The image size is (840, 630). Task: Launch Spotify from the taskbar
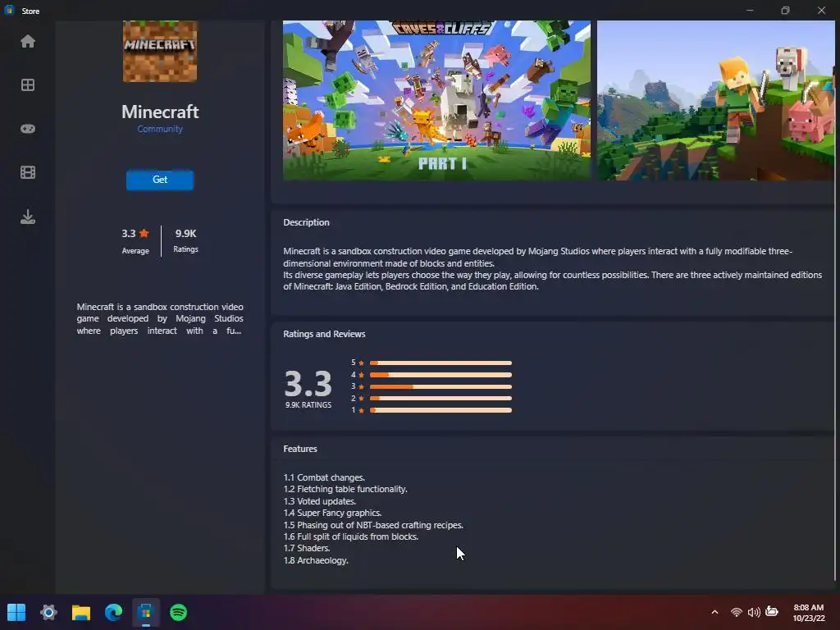click(178, 612)
